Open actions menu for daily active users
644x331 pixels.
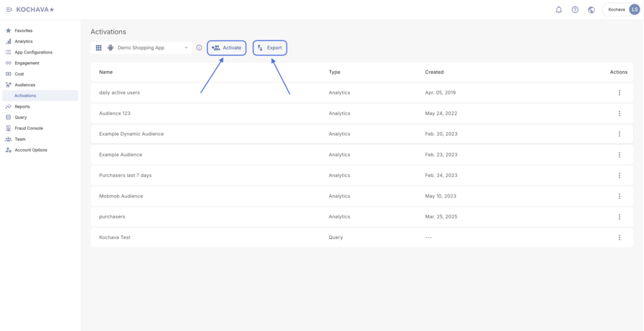click(x=619, y=93)
